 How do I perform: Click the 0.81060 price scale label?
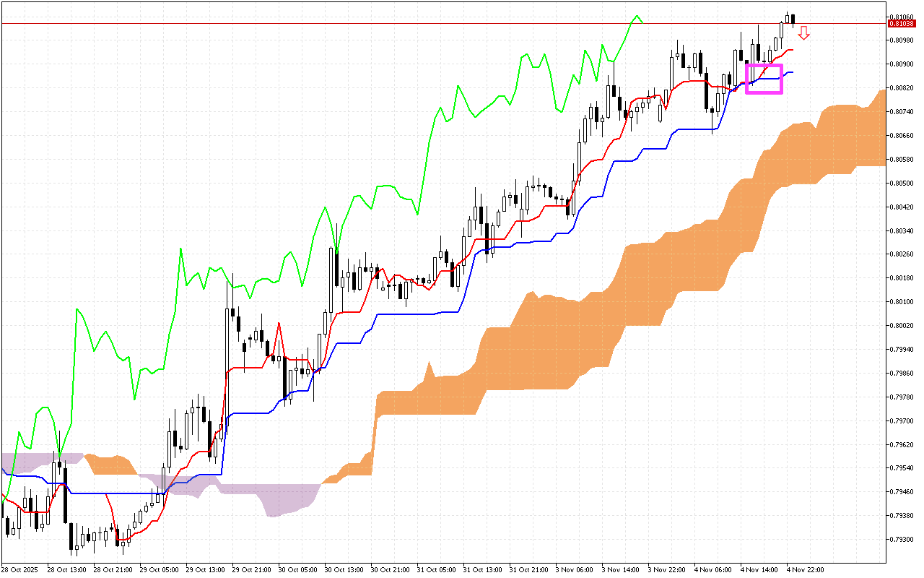[902, 17]
